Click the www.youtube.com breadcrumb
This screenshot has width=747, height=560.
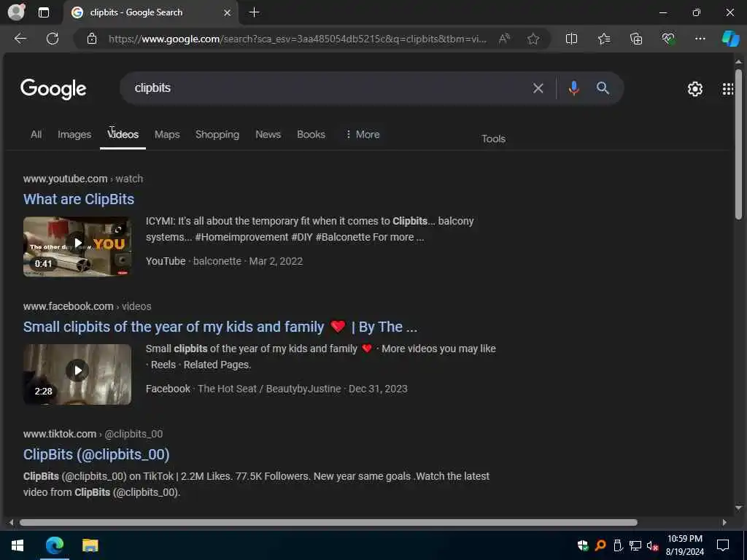click(x=65, y=179)
